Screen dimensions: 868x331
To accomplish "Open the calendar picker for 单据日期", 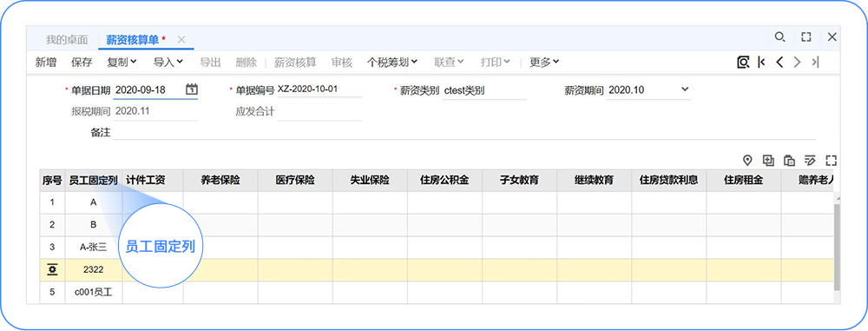I will [192, 89].
